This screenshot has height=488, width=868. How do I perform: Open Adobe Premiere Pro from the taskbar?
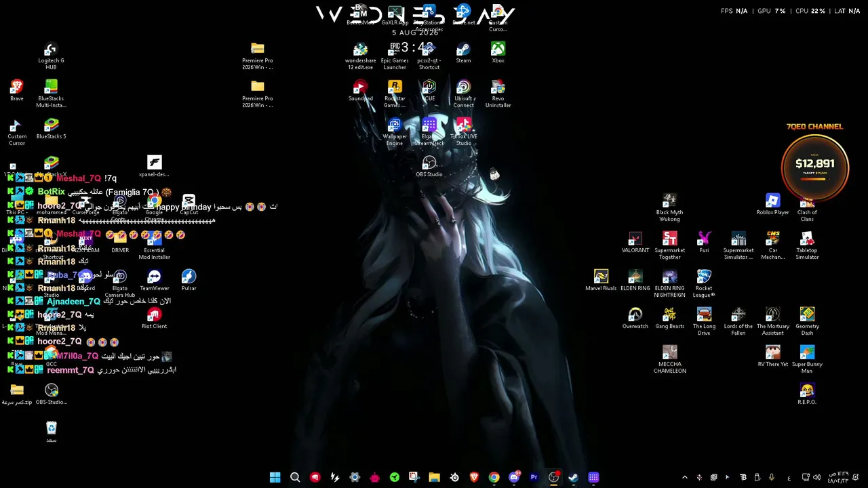click(534, 477)
